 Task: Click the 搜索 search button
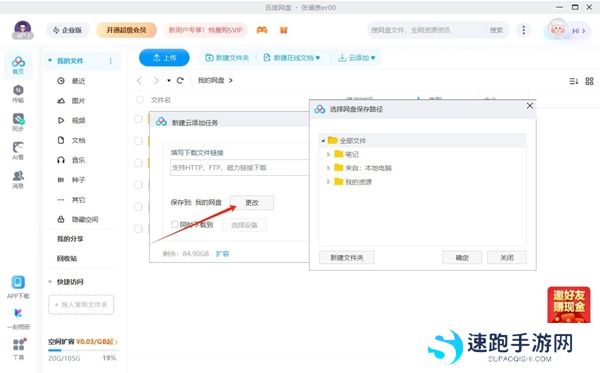(x=496, y=30)
